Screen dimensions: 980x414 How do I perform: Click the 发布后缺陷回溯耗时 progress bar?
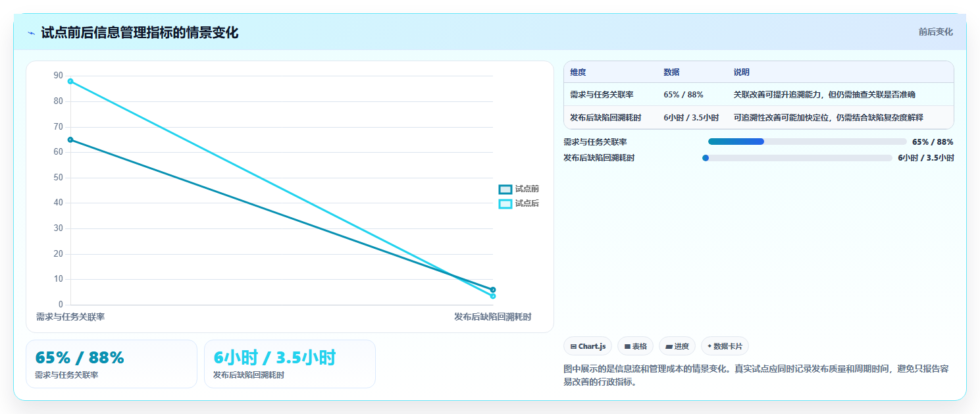(x=798, y=158)
